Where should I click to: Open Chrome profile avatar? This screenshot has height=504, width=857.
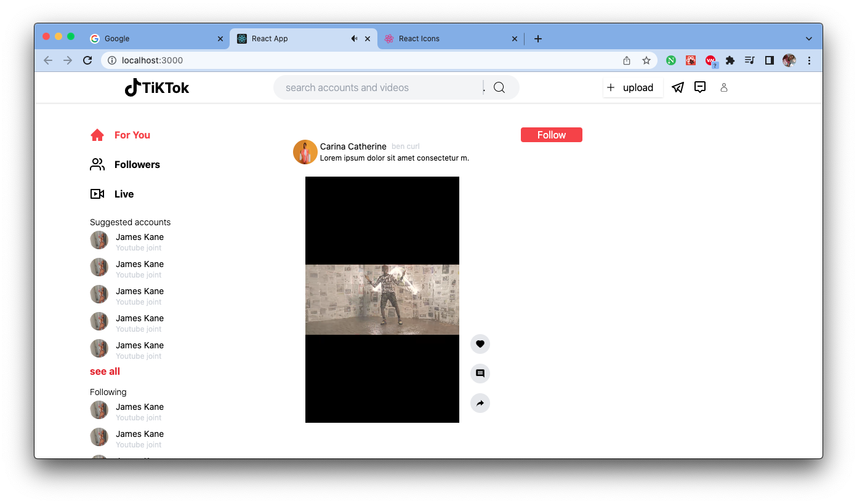click(x=789, y=60)
